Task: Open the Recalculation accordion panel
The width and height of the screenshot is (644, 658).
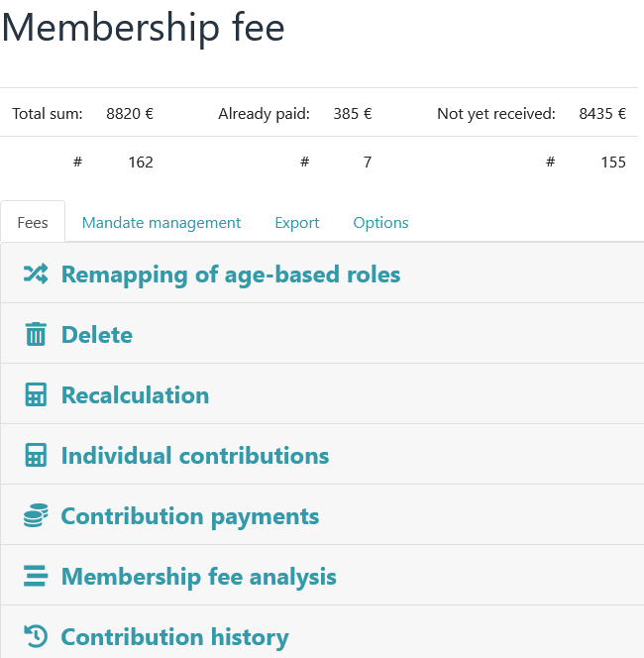Action: [135, 395]
